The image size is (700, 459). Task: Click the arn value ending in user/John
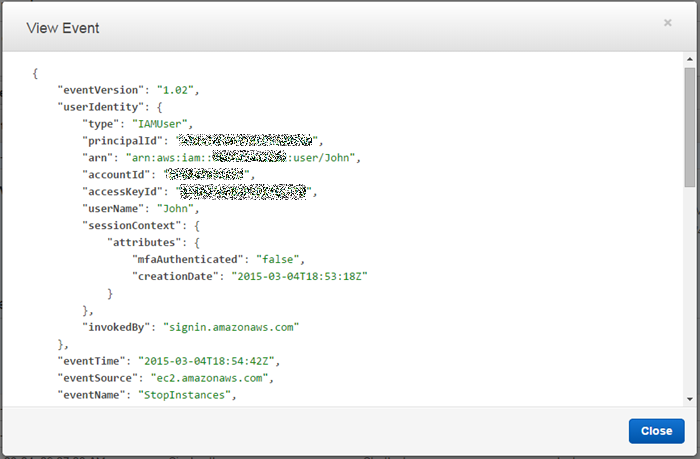[242, 158]
